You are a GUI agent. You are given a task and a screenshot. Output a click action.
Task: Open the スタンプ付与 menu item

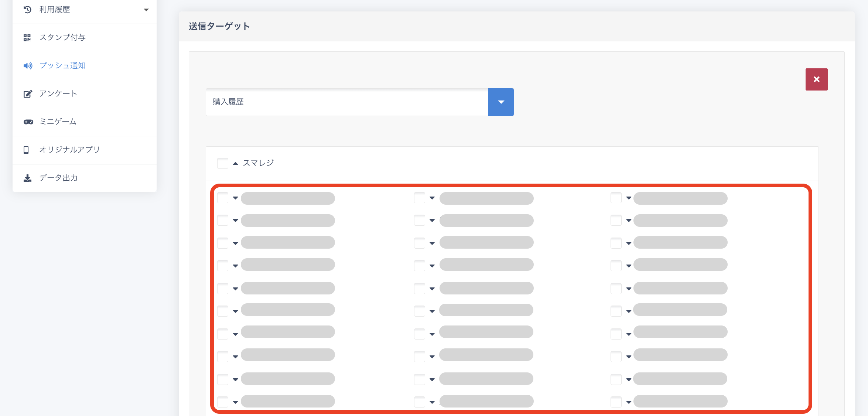point(62,38)
